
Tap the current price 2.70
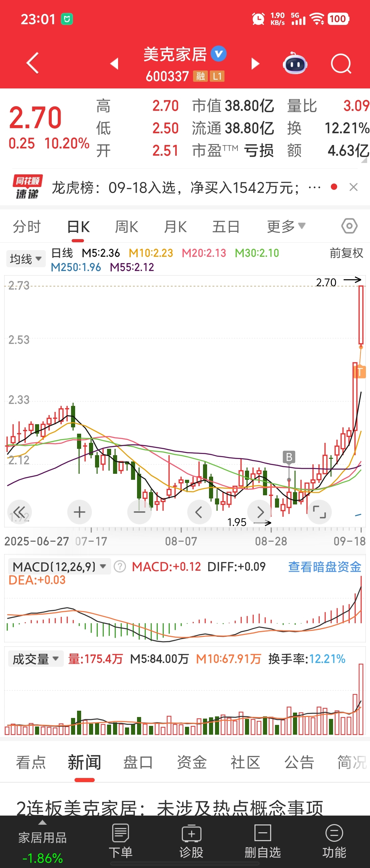pos(35,118)
